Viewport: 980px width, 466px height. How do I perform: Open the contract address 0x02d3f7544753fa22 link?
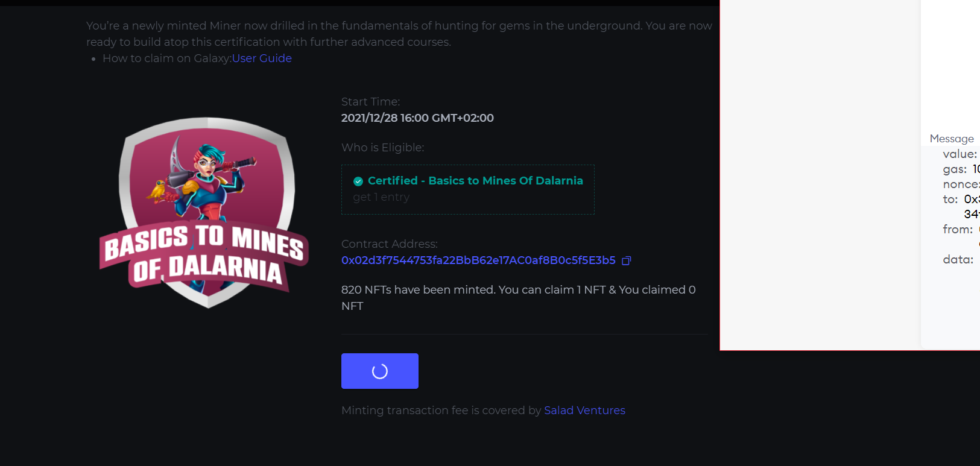tap(478, 260)
